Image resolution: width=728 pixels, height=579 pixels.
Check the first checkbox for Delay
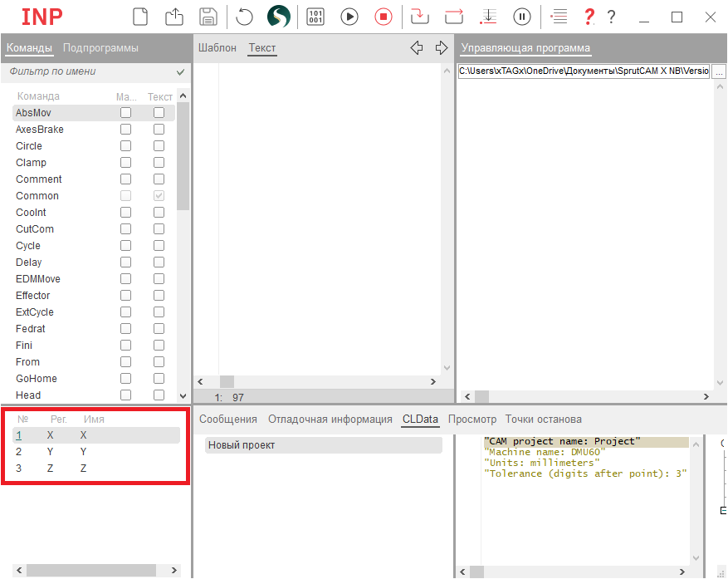point(125,263)
